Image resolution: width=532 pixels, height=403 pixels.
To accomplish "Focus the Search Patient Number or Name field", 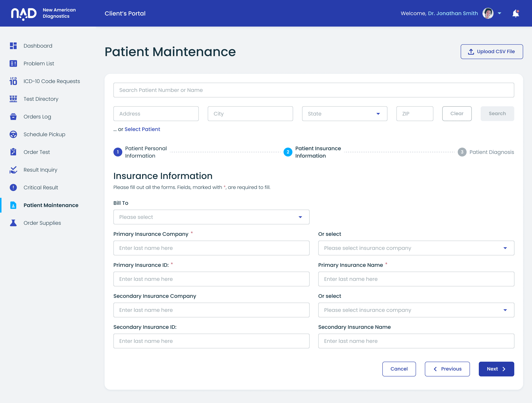I will pyautogui.click(x=314, y=90).
